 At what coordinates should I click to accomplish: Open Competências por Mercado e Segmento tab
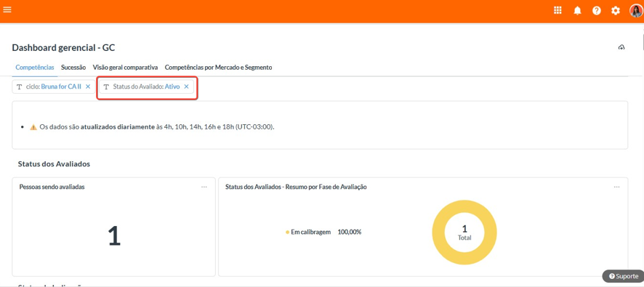tap(218, 68)
